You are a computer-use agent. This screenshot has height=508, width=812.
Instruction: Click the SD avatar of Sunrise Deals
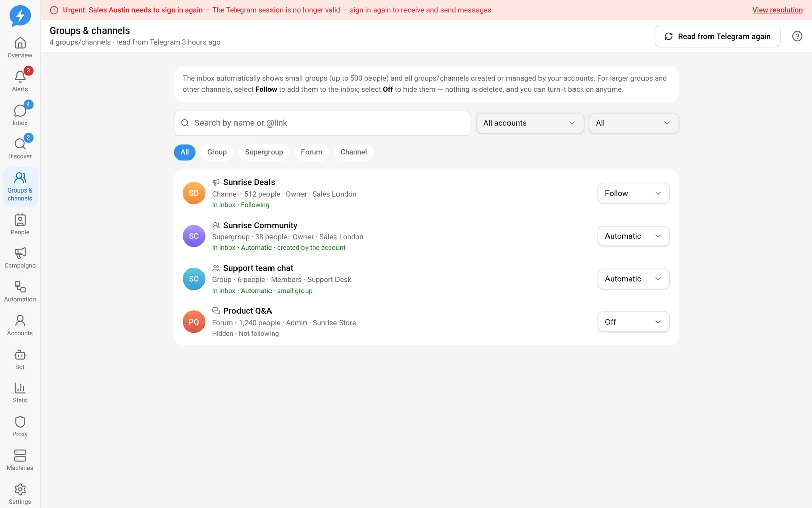(194, 193)
